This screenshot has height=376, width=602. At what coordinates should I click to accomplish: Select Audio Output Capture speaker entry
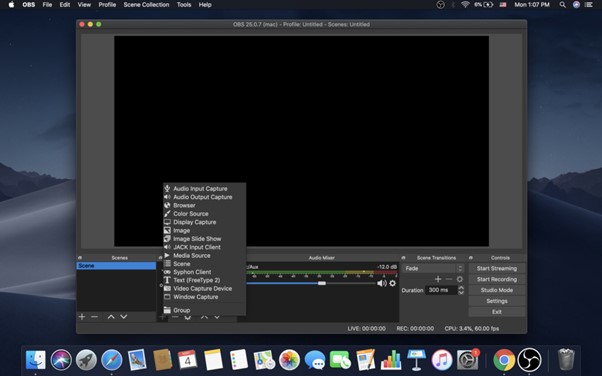[x=204, y=197]
